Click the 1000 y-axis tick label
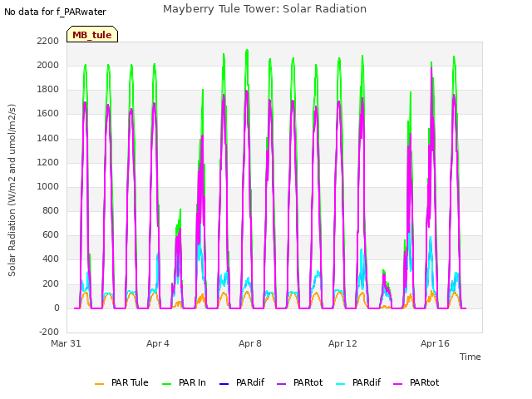This screenshot has width=532, height=399. (48, 186)
